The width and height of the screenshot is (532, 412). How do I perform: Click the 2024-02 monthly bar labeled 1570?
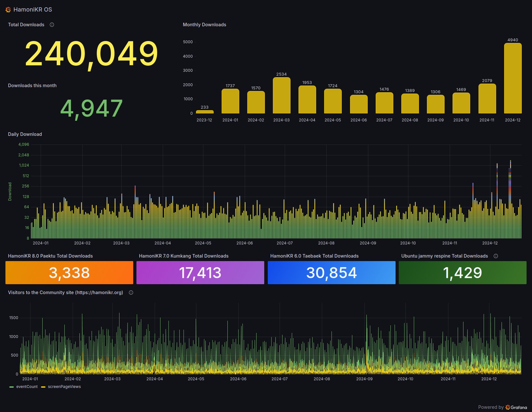[x=256, y=102]
